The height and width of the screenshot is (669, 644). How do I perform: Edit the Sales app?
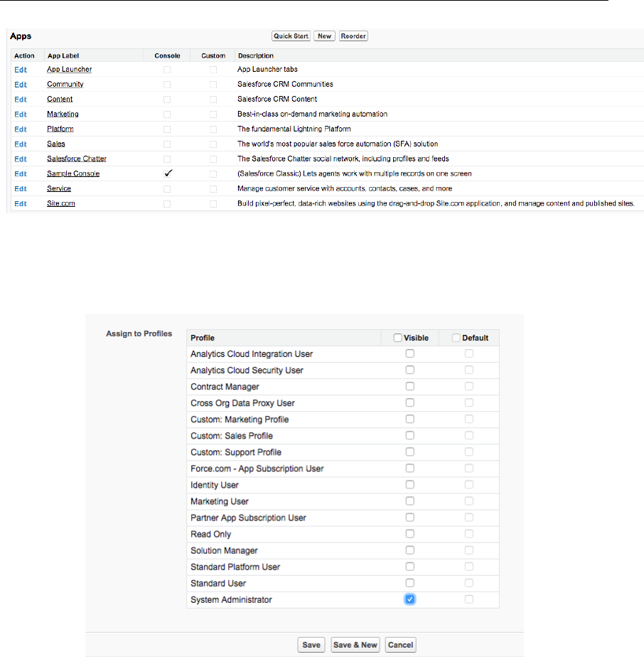coord(21,144)
